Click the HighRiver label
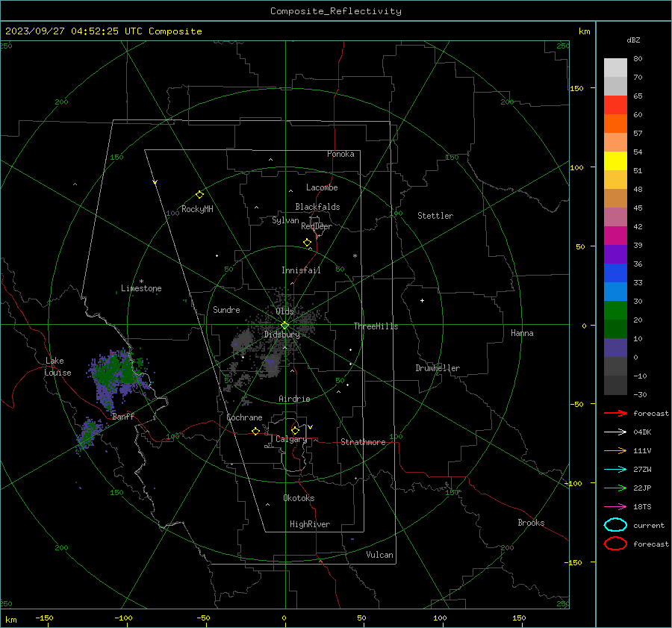672x628 pixels. click(x=310, y=525)
